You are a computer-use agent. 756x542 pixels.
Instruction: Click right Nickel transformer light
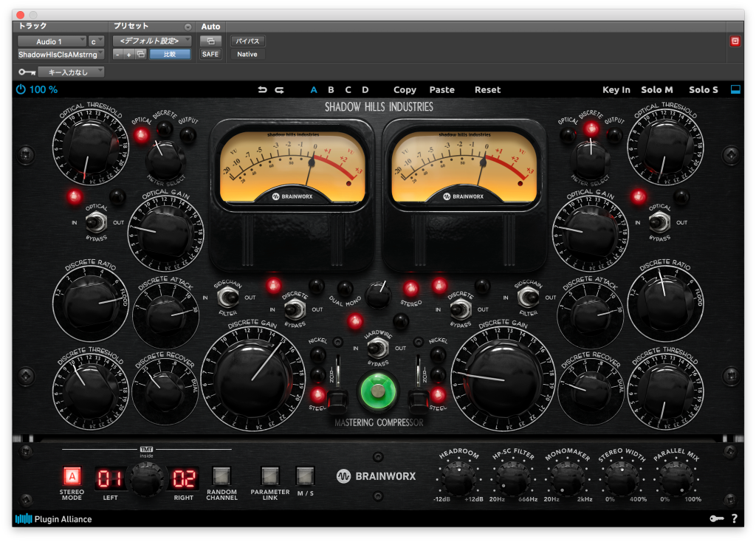click(x=438, y=355)
